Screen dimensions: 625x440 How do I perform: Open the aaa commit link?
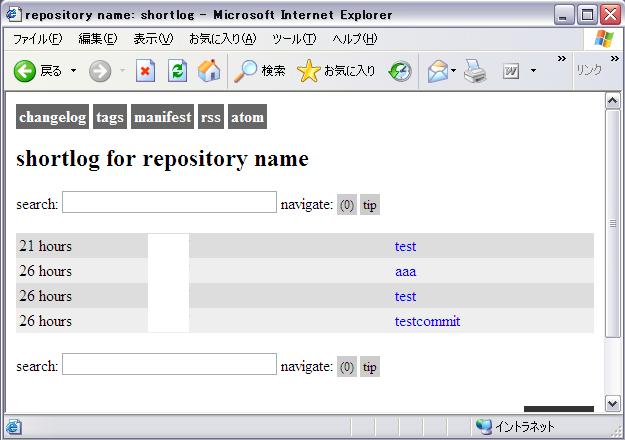[405, 271]
